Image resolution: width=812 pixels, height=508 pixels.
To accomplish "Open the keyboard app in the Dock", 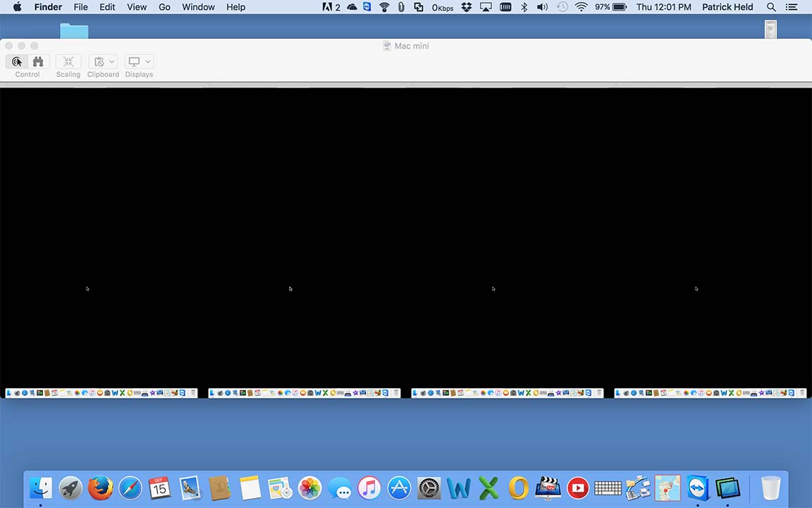I will (608, 488).
